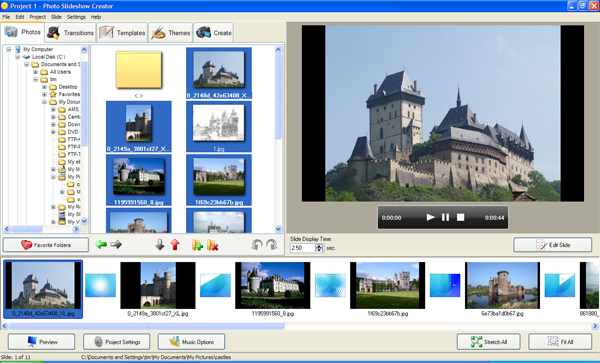
Task: Click transition icon after 6e73ba1d0b67.jpg slide
Action: [x=560, y=285]
